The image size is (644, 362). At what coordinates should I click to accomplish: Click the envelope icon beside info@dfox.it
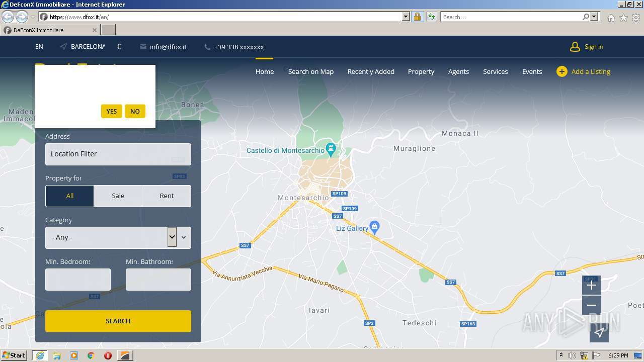point(143,47)
